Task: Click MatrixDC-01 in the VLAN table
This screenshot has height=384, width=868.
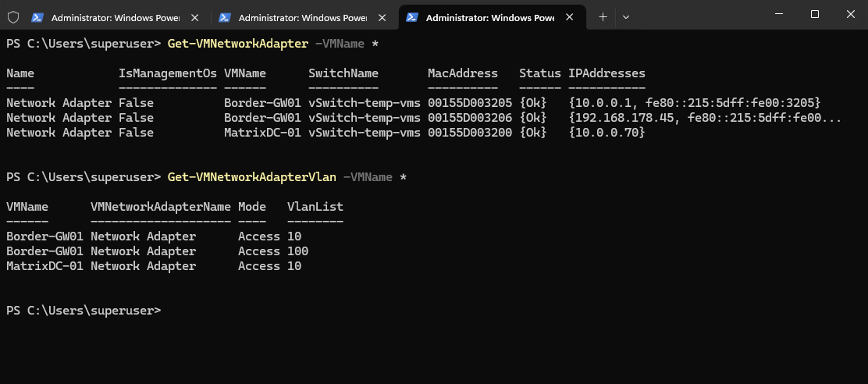Action: (44, 266)
